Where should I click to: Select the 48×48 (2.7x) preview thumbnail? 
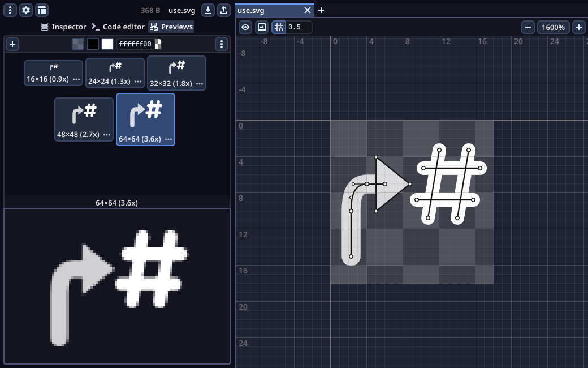[x=84, y=119]
